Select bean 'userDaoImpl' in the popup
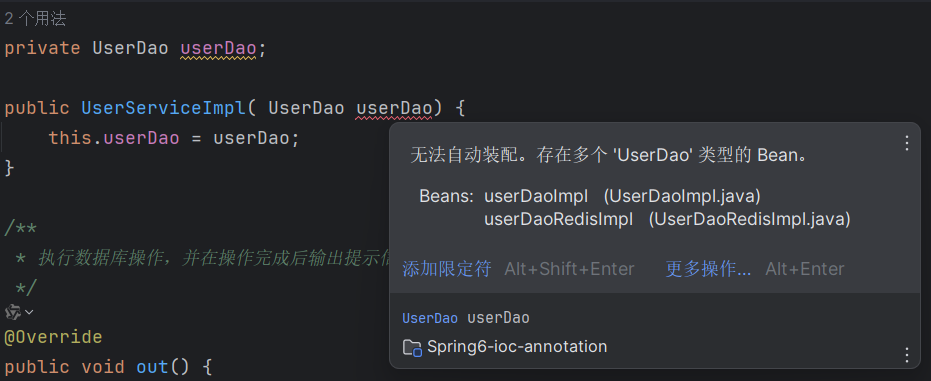This screenshot has height=381, width=931. [536, 196]
